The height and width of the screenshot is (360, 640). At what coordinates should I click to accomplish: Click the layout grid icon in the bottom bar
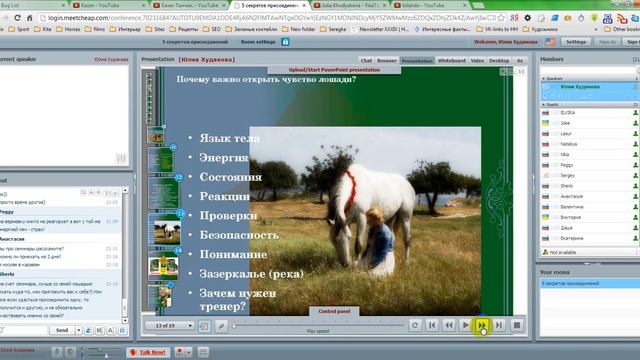coord(203,352)
